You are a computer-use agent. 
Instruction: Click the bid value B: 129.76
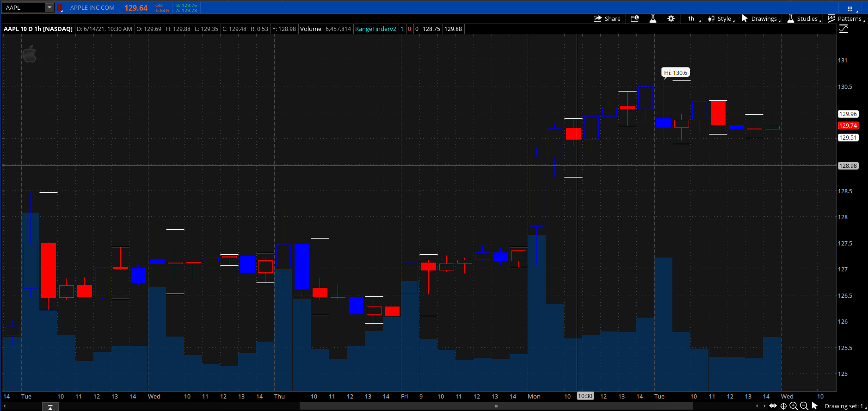pyautogui.click(x=186, y=6)
